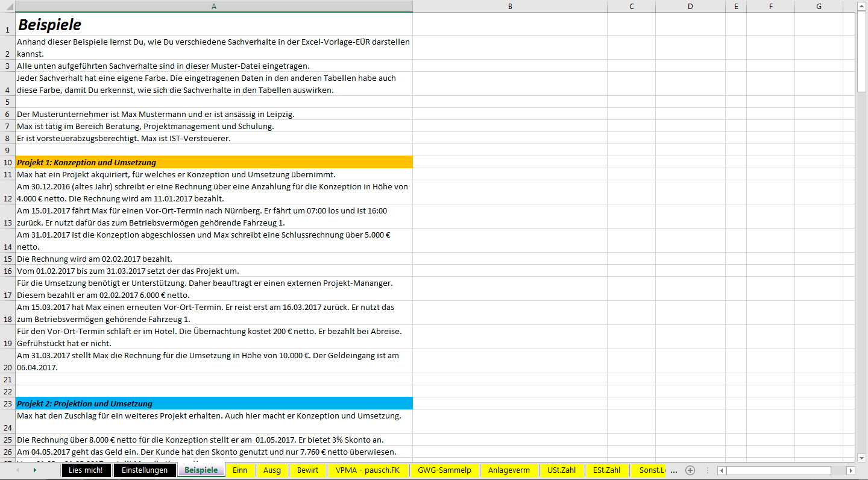868x480 pixels.
Task: Click the orange 'Projekt 1' heading cell
Action: (214, 162)
